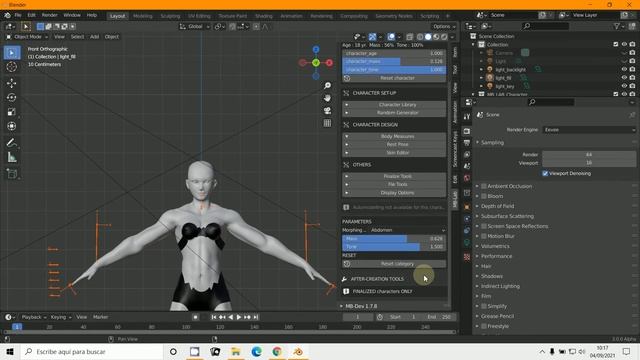Open the Random Generator panel
The width and height of the screenshot is (640, 360).
coord(394,113)
